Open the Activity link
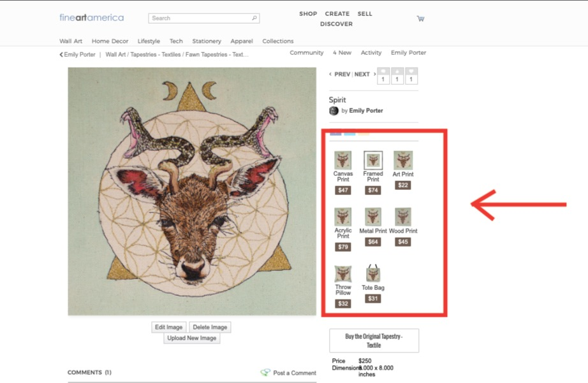 [371, 53]
